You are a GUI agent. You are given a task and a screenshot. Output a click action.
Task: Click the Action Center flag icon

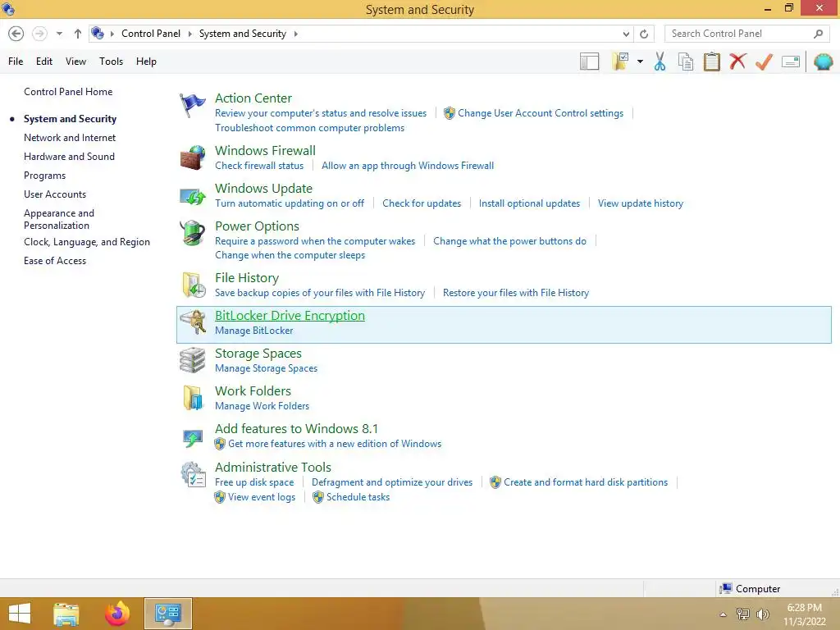click(192, 105)
